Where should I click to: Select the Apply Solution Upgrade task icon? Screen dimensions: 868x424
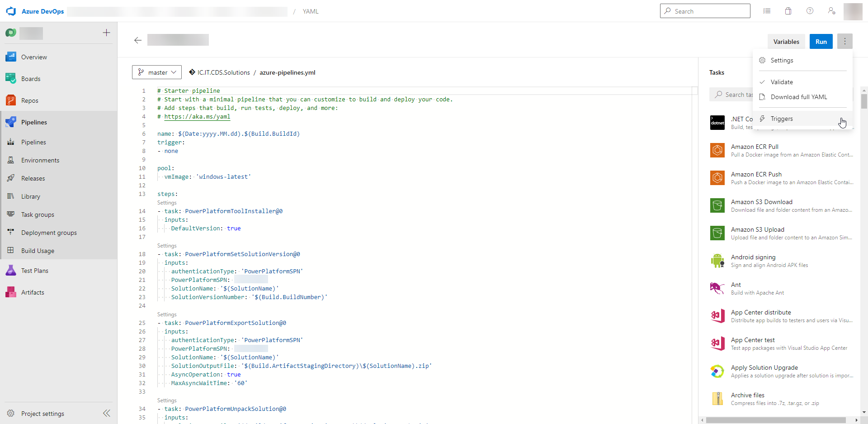tap(717, 371)
